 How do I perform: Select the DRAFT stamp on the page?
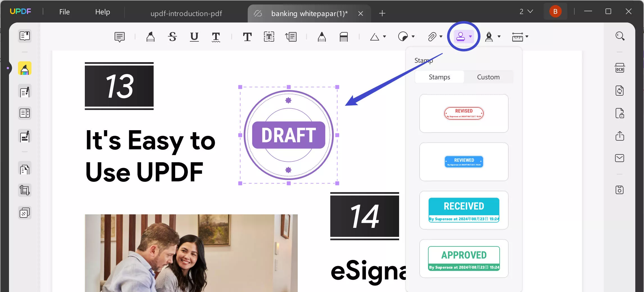point(289,135)
